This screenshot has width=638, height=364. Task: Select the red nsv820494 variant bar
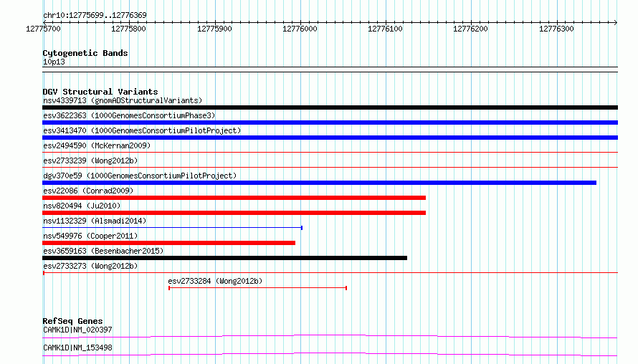pyautogui.click(x=234, y=213)
